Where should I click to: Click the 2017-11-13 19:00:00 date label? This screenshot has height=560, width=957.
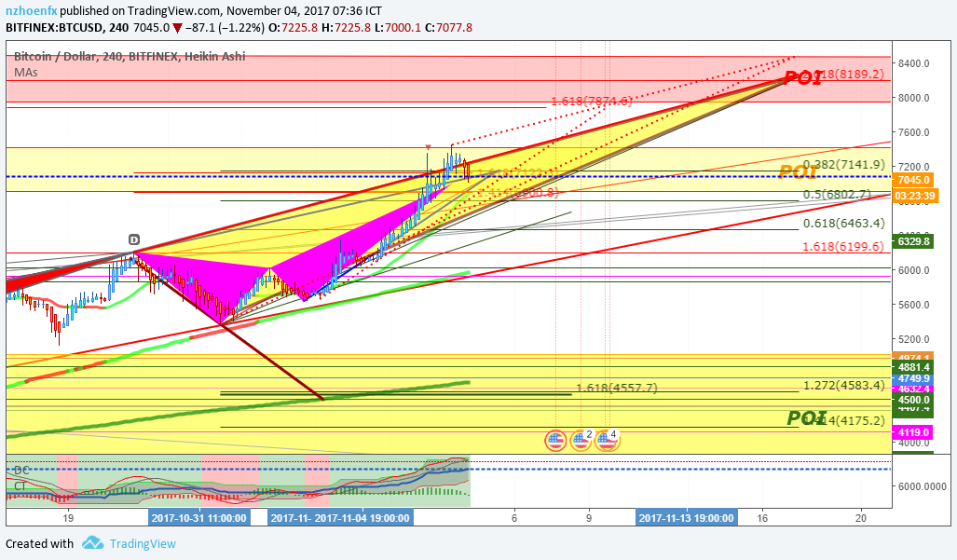(686, 518)
